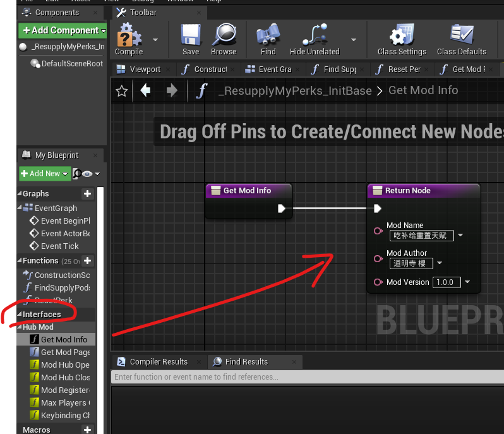Click the green Add Component button
The image size is (504, 434).
tap(63, 30)
